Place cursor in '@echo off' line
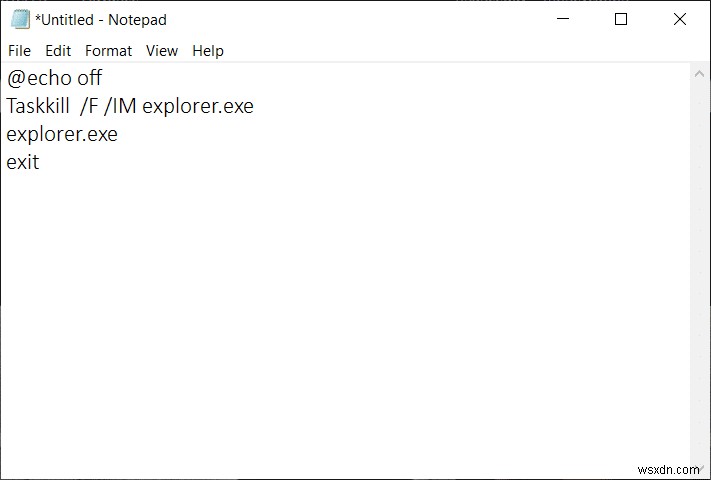Viewport: 711px width, 480px height. (54, 78)
